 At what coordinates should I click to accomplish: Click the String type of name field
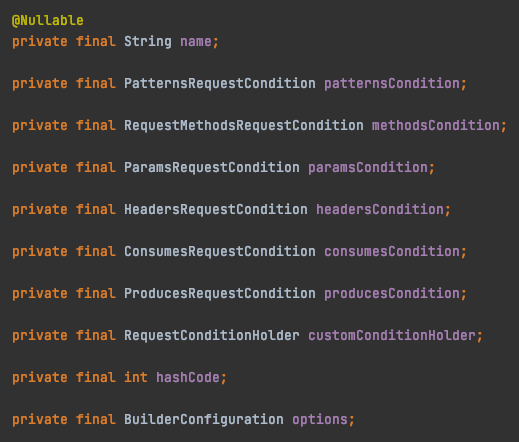point(148,42)
